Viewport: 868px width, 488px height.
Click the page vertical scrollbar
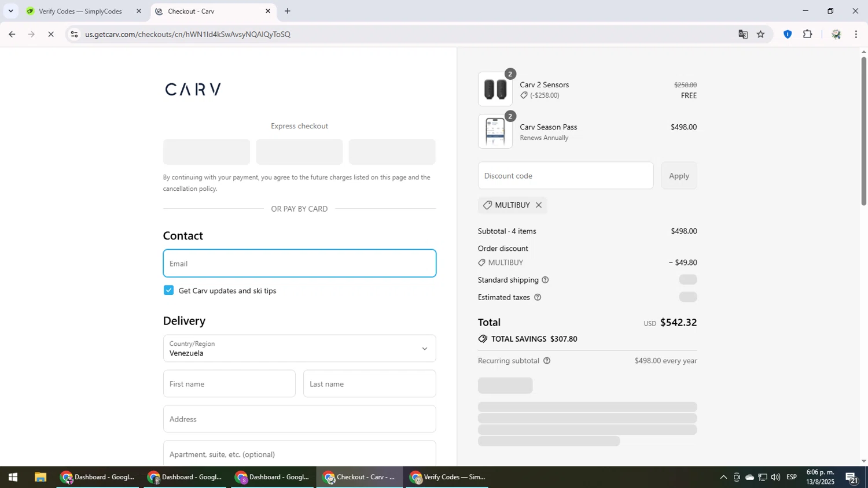864,131
